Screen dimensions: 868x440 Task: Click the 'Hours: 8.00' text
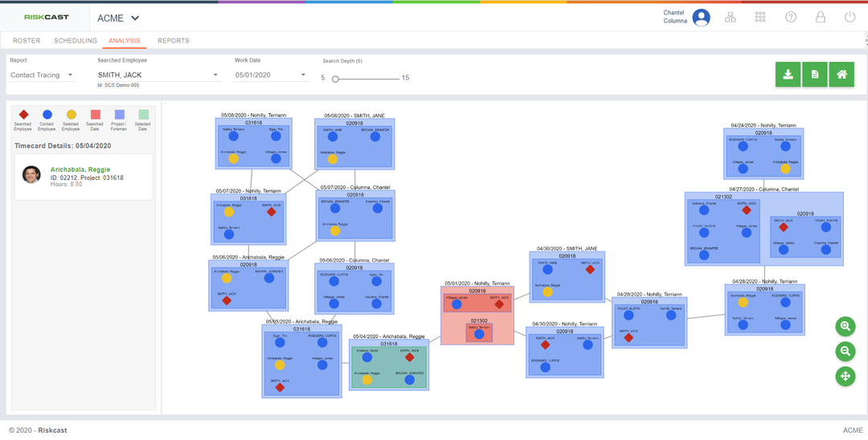(67, 185)
